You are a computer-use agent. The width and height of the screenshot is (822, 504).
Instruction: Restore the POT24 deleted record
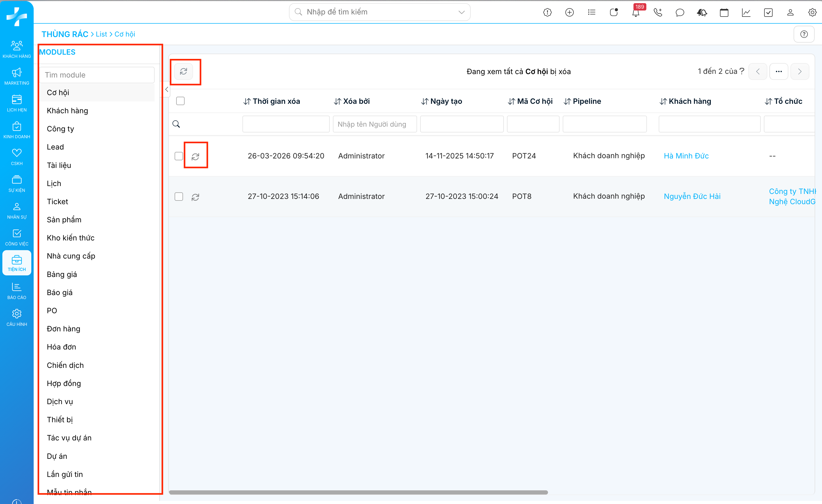195,156
